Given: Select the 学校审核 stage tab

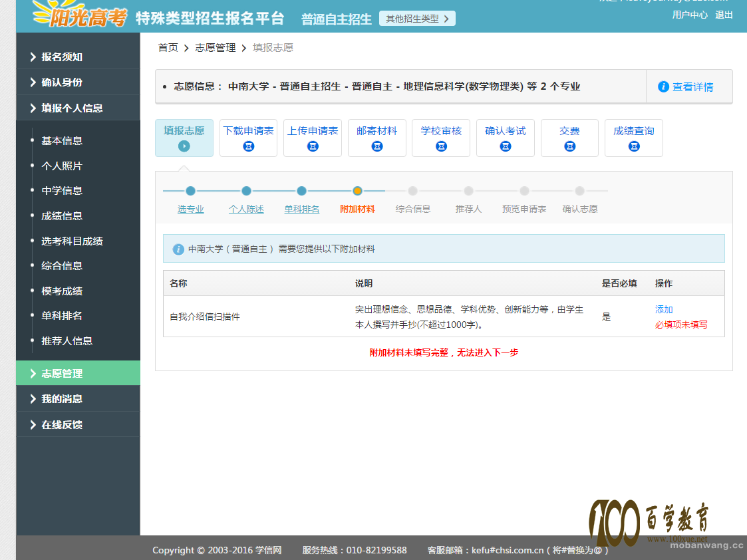Looking at the screenshot, I should [441, 138].
